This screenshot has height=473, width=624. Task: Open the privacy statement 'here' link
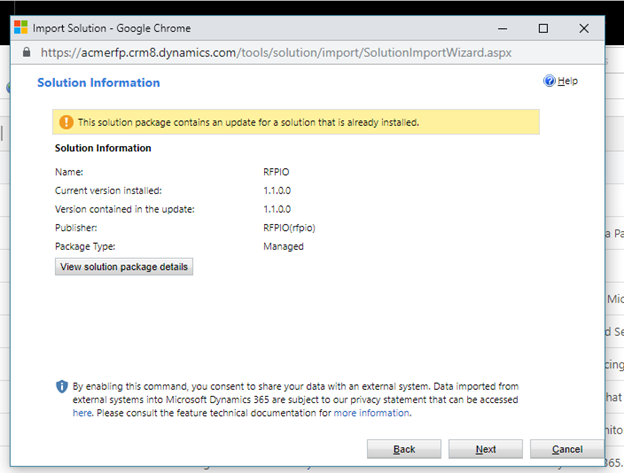coord(82,413)
